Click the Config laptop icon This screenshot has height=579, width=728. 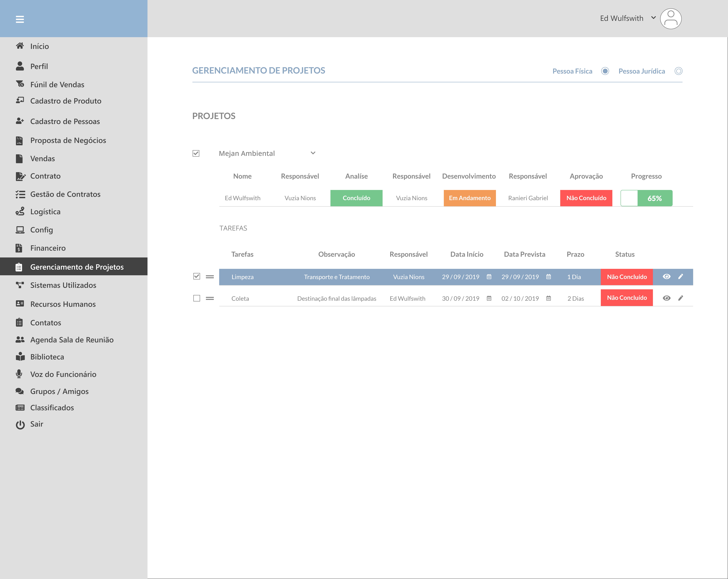pos(20,230)
